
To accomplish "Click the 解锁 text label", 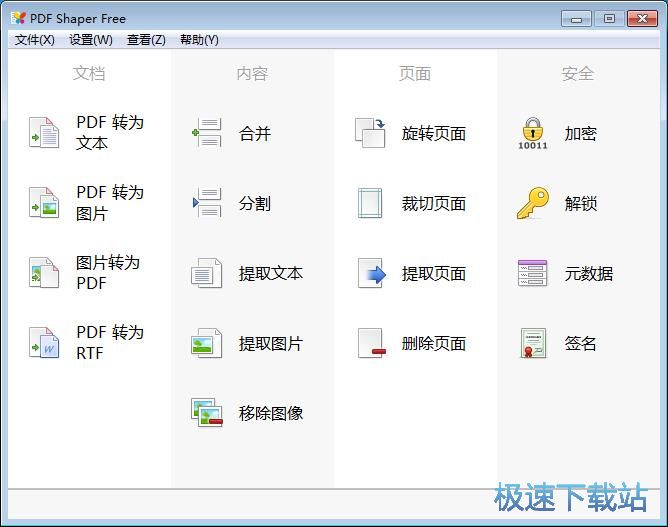I will (581, 203).
